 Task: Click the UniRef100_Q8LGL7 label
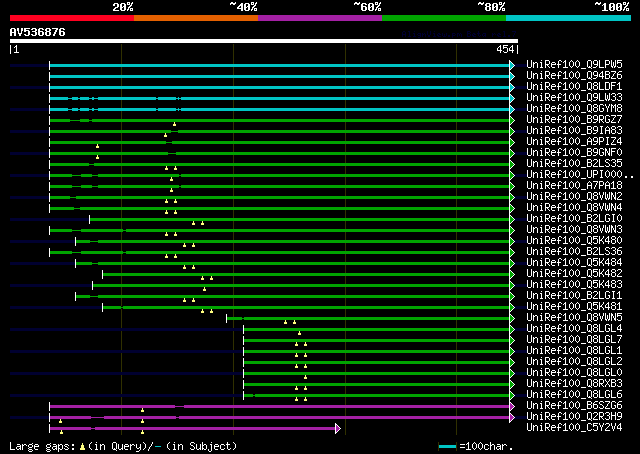[574, 340]
